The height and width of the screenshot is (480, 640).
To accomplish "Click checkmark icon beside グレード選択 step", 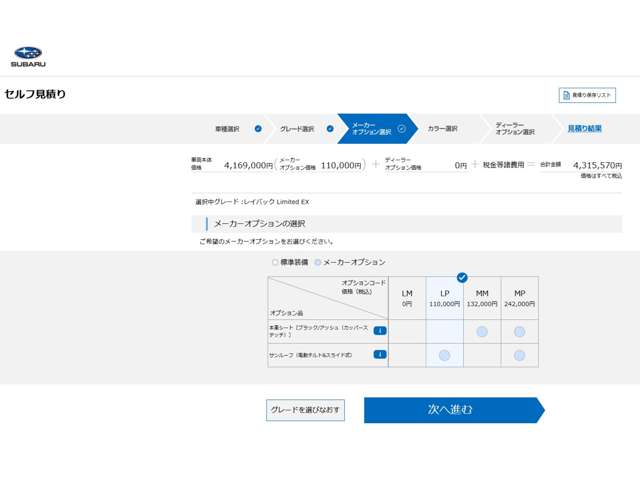I will 330,129.
